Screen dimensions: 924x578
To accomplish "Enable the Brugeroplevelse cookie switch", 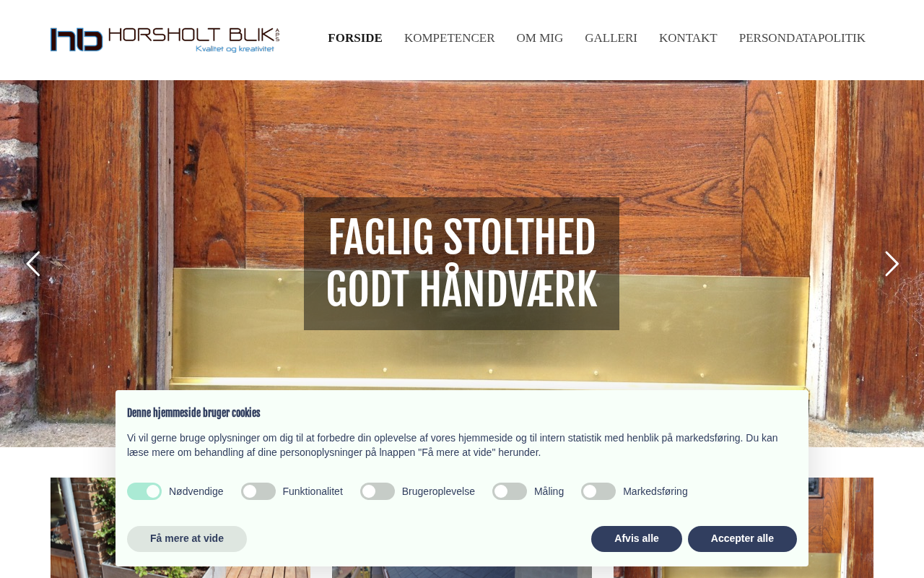I will coord(378,491).
